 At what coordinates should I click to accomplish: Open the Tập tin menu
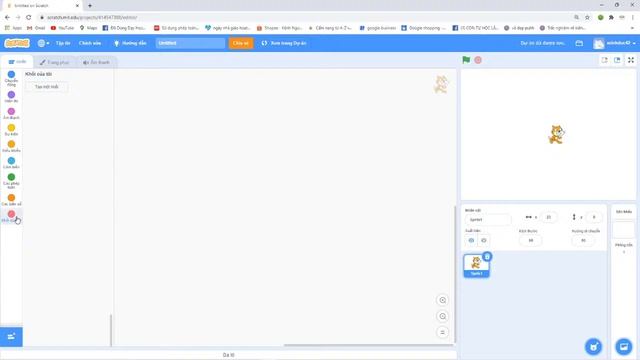63,43
